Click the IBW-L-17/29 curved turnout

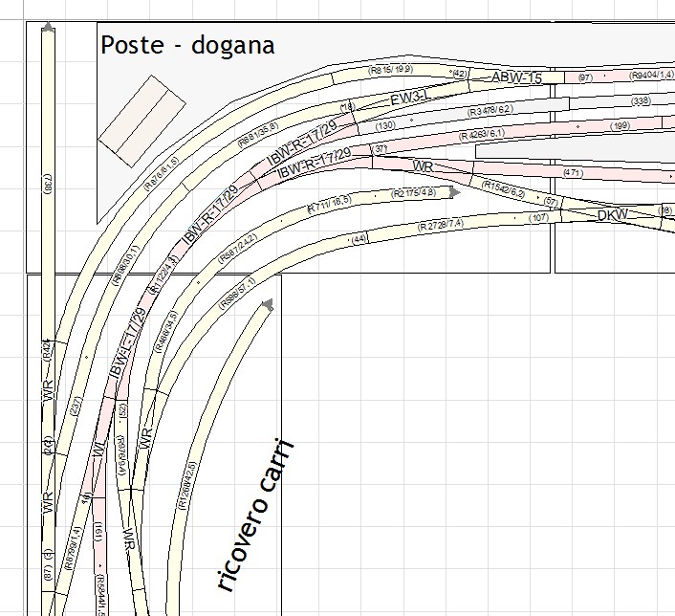coord(128,341)
